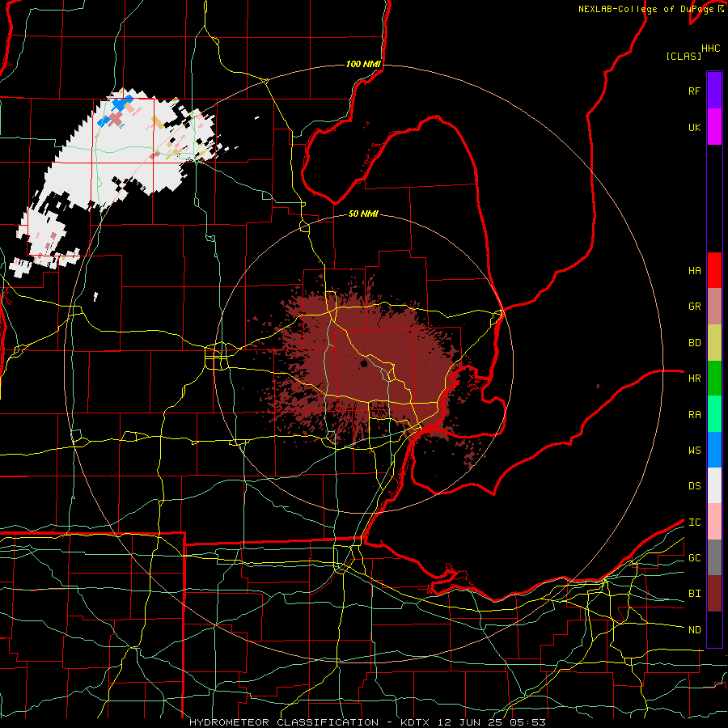Select the GC legend label
Viewport: 728px width, 728px height.
tap(694, 558)
